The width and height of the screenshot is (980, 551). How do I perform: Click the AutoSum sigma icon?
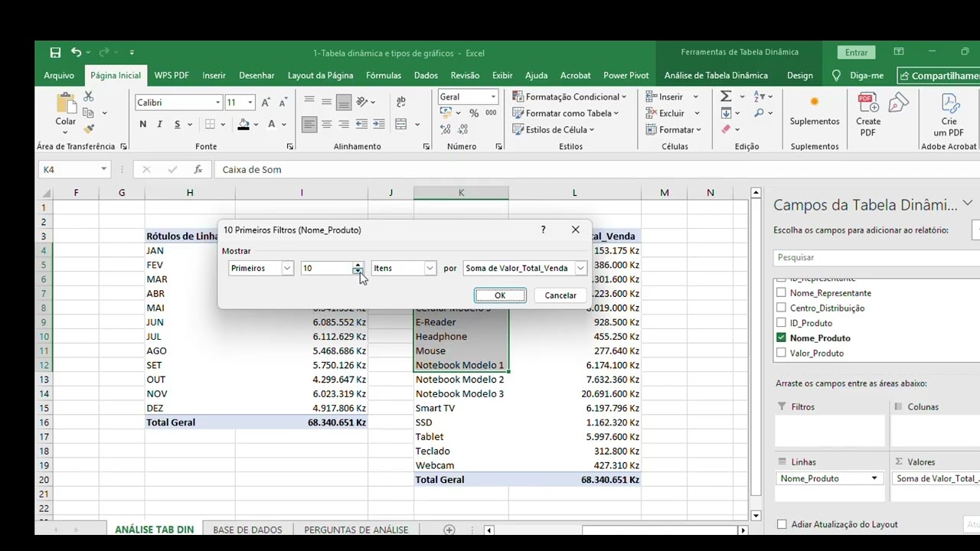(726, 96)
